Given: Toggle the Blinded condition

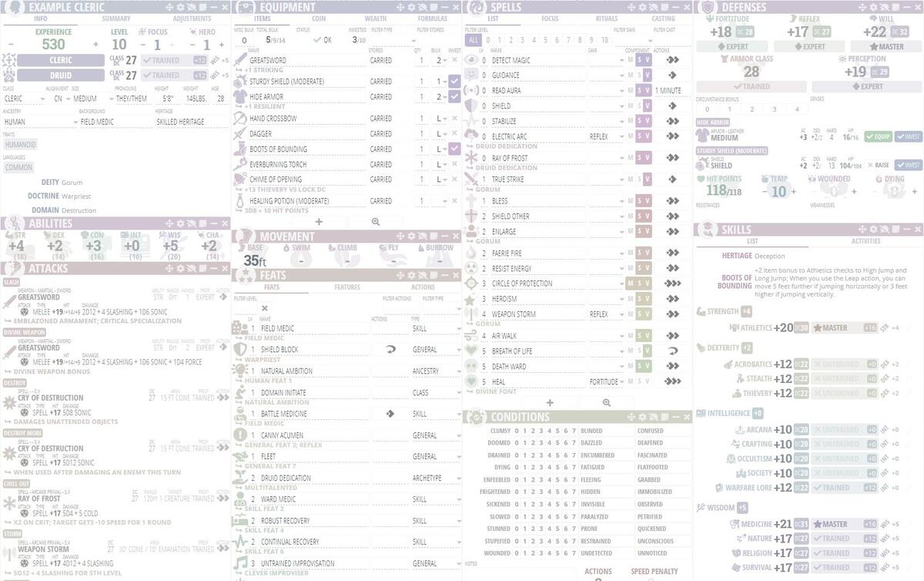Looking at the screenshot, I should [591, 431].
